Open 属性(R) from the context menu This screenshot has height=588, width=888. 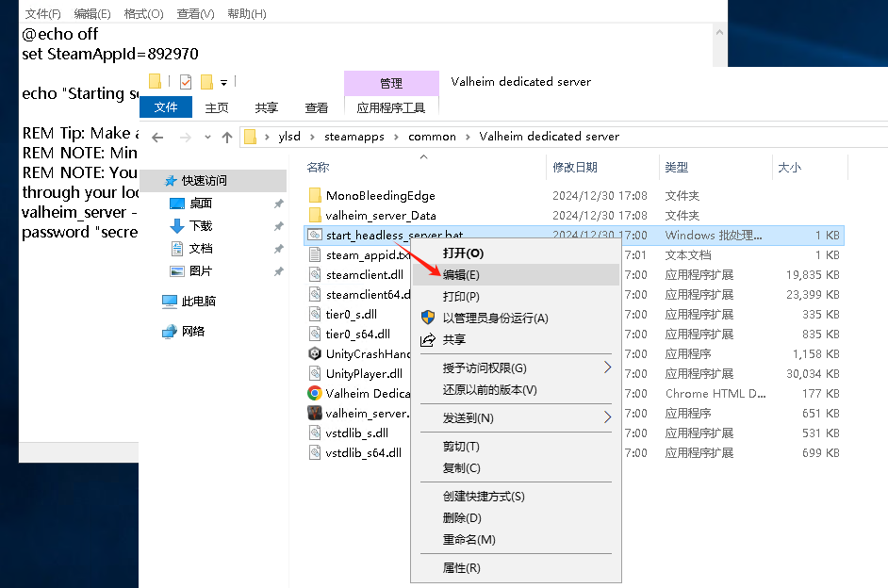(516, 567)
